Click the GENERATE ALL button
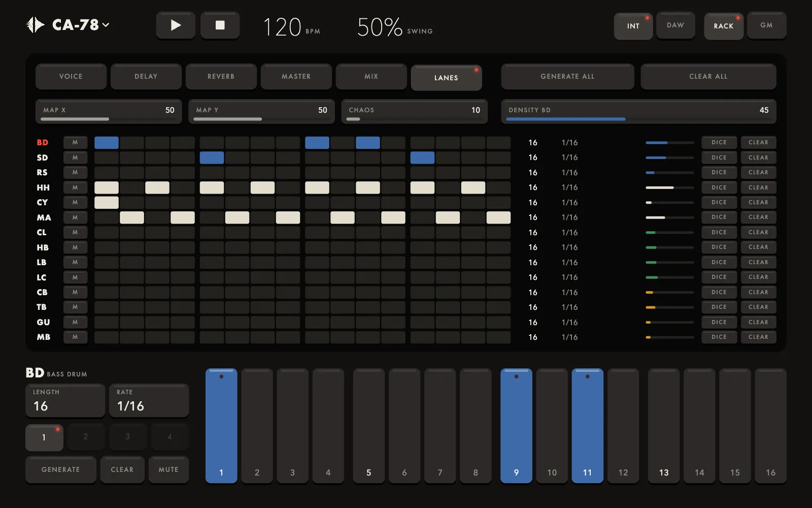This screenshot has width=812, height=508. 567,76
